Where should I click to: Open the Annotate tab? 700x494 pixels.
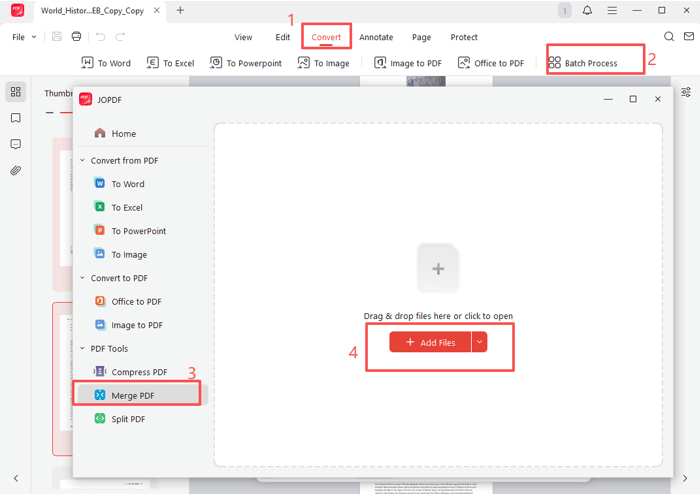coord(376,37)
